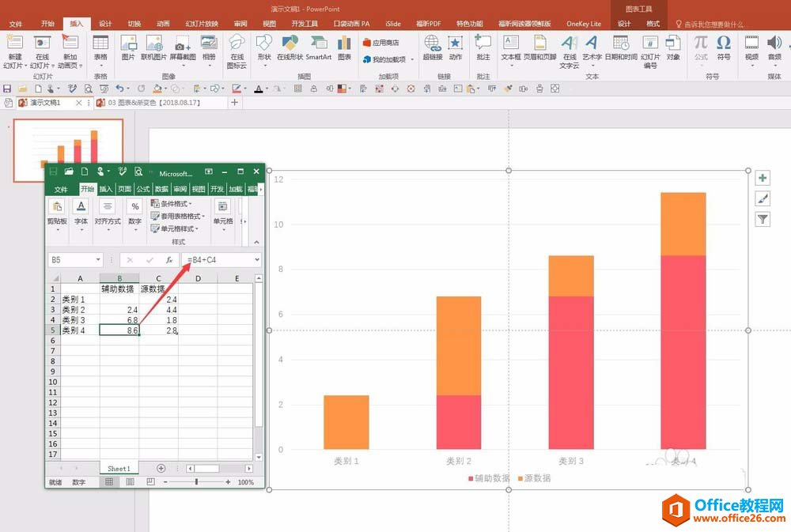Click the 动作 action icon
Viewport: 791px width, 532px height.
coord(456,43)
